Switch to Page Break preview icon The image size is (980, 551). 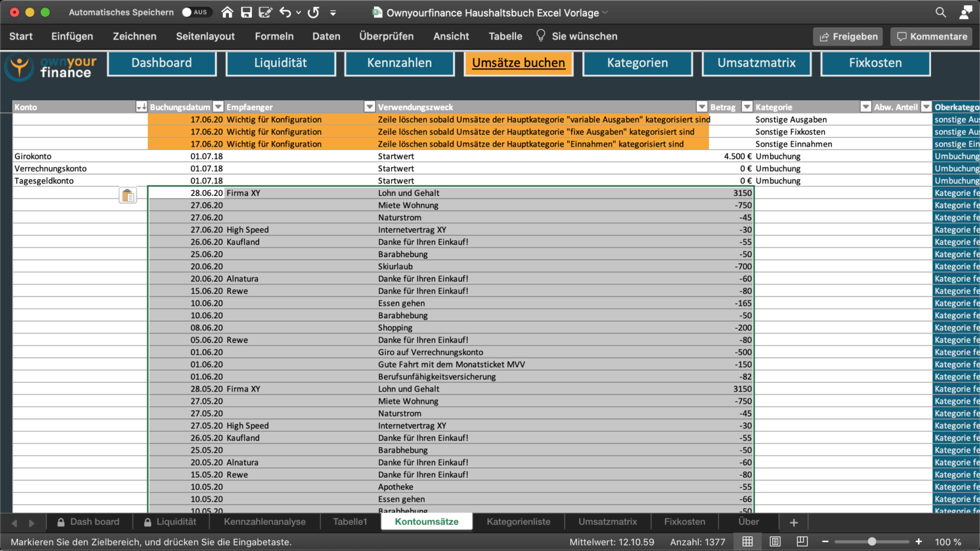tap(803, 541)
